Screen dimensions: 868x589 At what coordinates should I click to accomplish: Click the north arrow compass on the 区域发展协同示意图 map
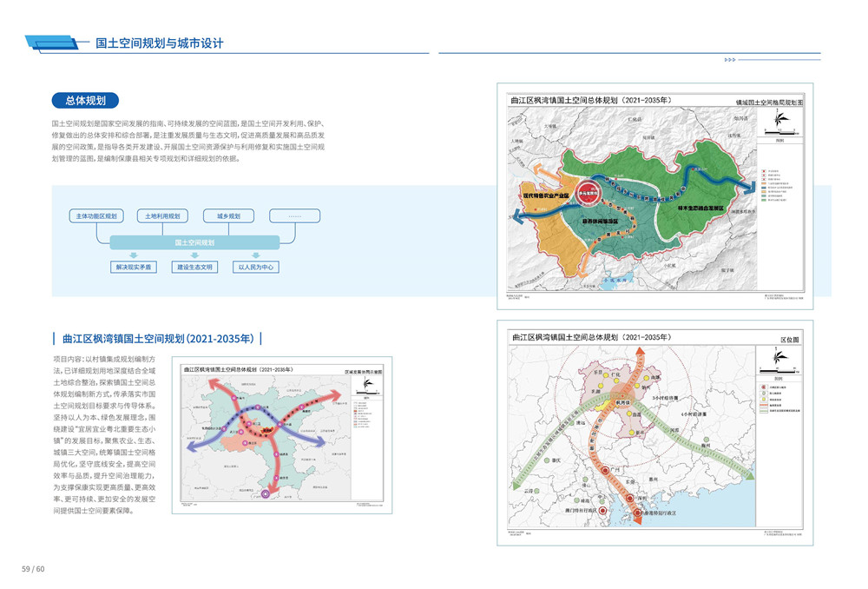point(367,383)
